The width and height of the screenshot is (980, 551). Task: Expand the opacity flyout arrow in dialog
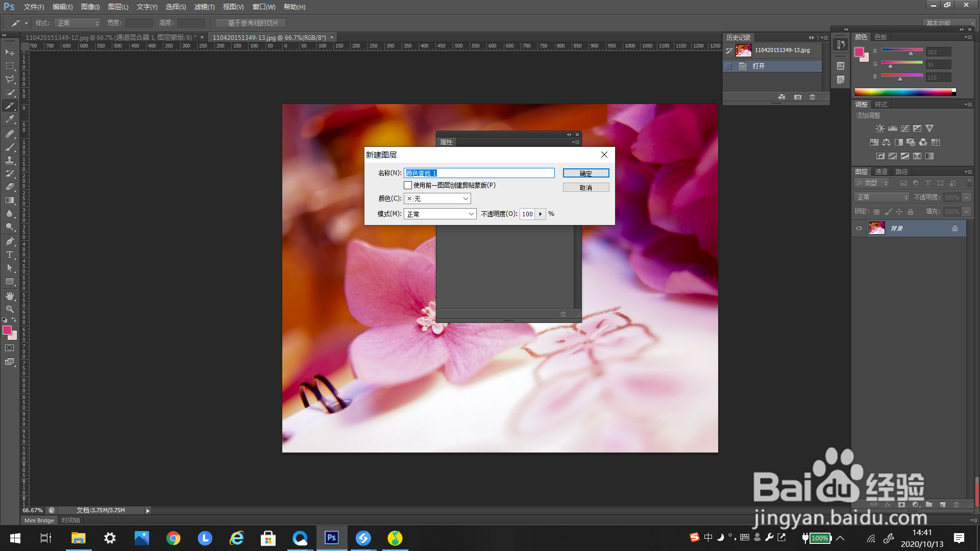tap(541, 214)
